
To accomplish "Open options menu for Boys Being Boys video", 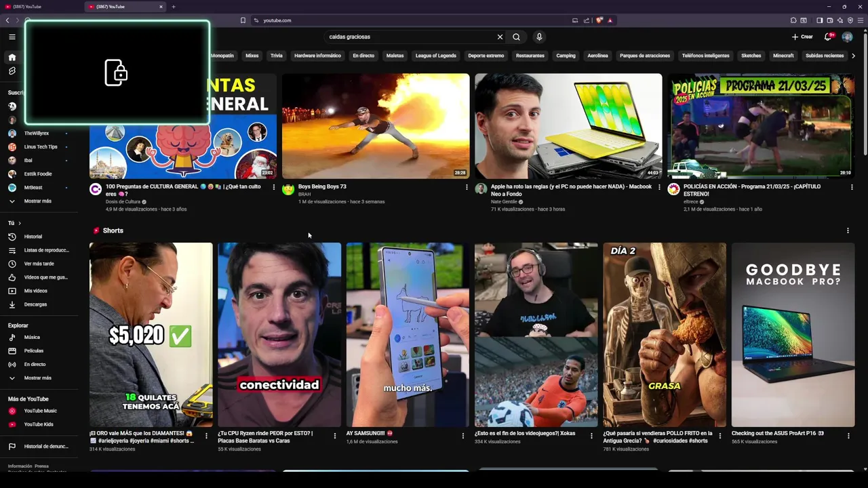I will click(467, 187).
